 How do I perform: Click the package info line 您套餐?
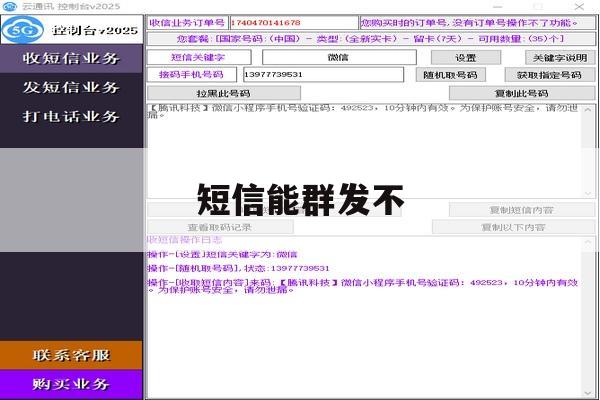[371, 39]
